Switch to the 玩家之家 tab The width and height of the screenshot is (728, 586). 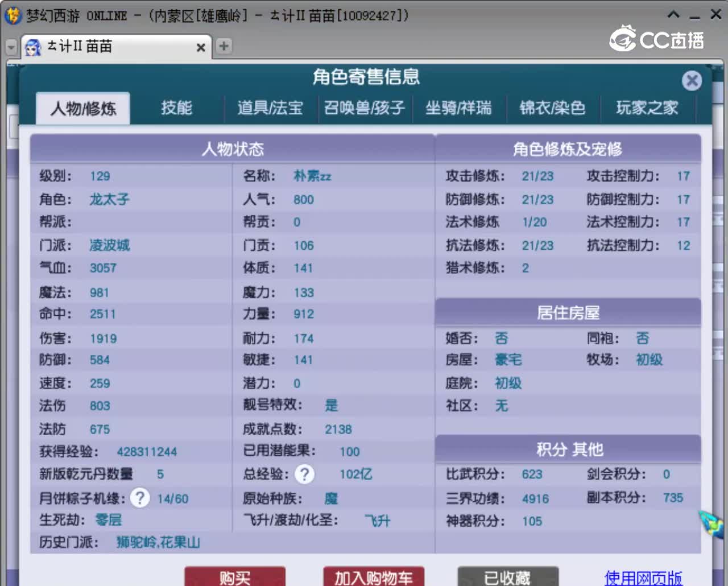pos(647,108)
